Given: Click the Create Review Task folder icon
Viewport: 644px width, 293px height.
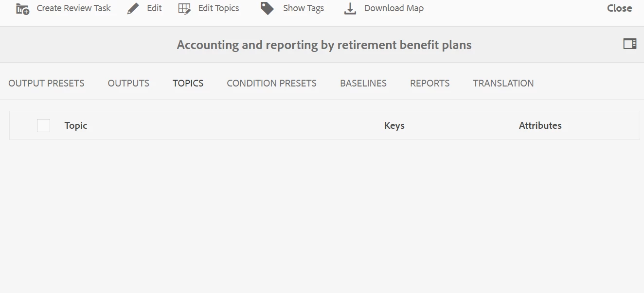Looking at the screenshot, I should pyautogui.click(x=22, y=8).
